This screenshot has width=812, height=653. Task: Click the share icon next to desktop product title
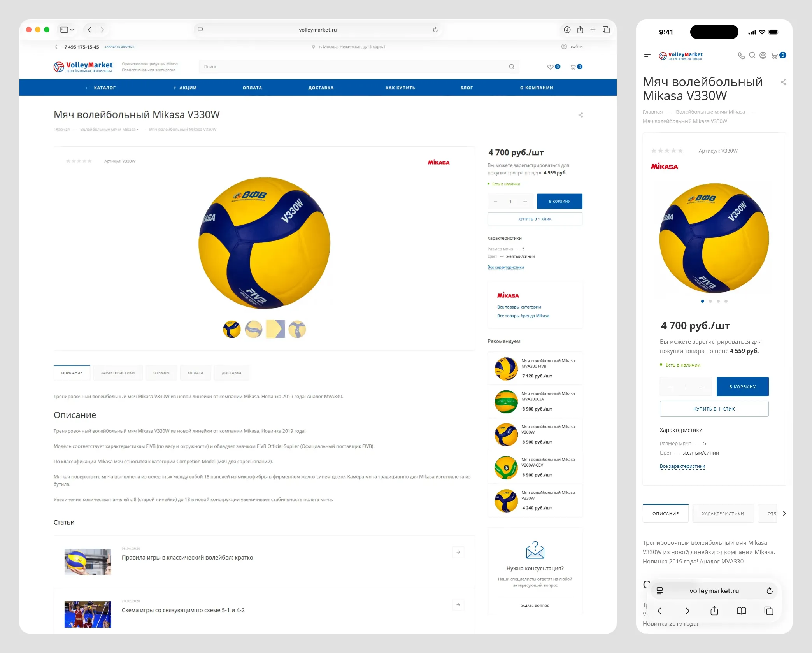pyautogui.click(x=581, y=115)
